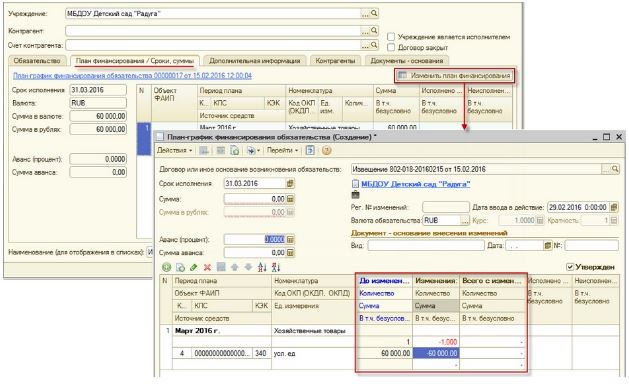Open План-график финансирования обязательства 00000017 link

coord(132,75)
